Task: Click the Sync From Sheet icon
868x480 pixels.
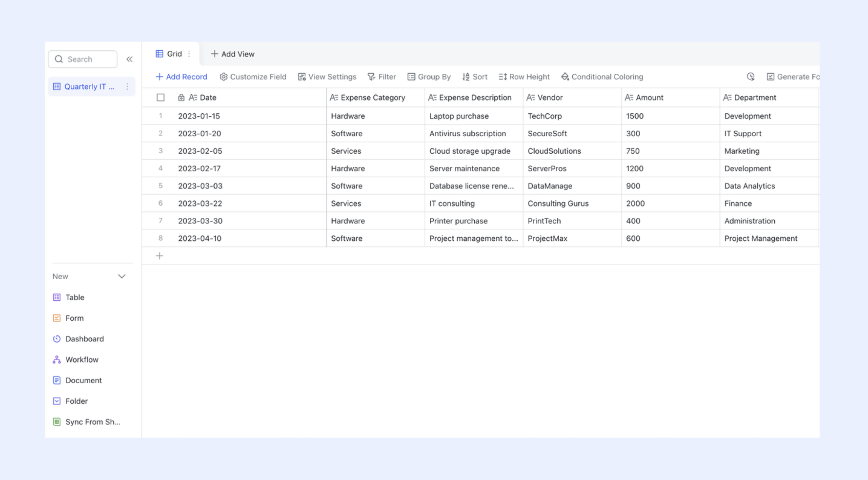Action: pos(57,422)
